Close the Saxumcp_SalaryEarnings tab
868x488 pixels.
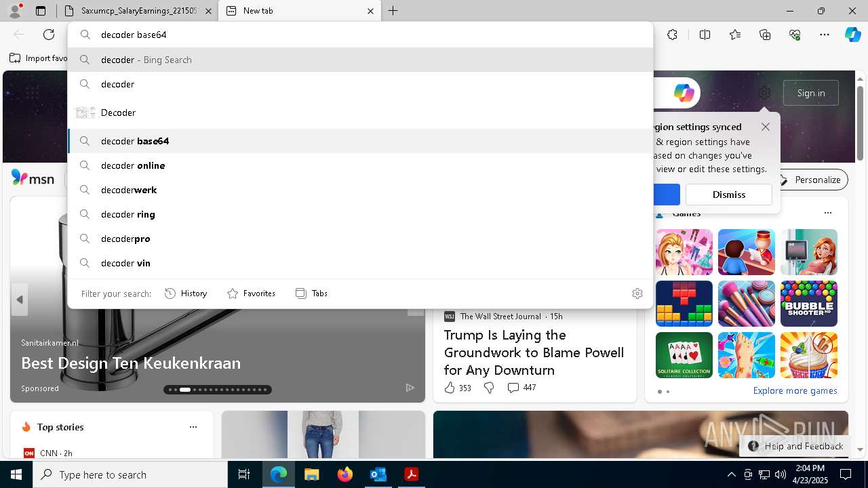209,11
